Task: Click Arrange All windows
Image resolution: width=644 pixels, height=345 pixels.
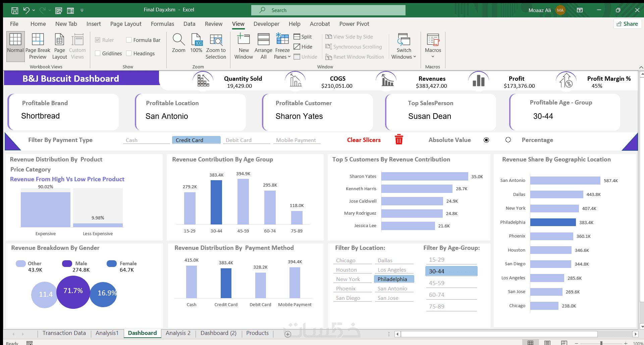Action: [x=263, y=46]
